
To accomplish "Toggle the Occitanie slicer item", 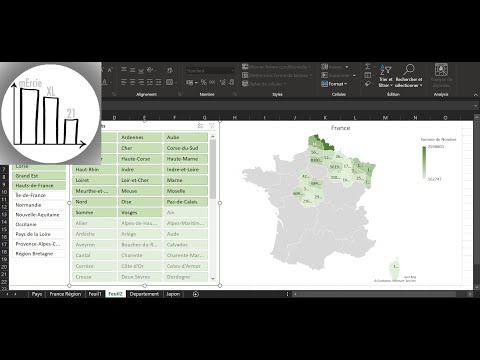I will point(39,224).
